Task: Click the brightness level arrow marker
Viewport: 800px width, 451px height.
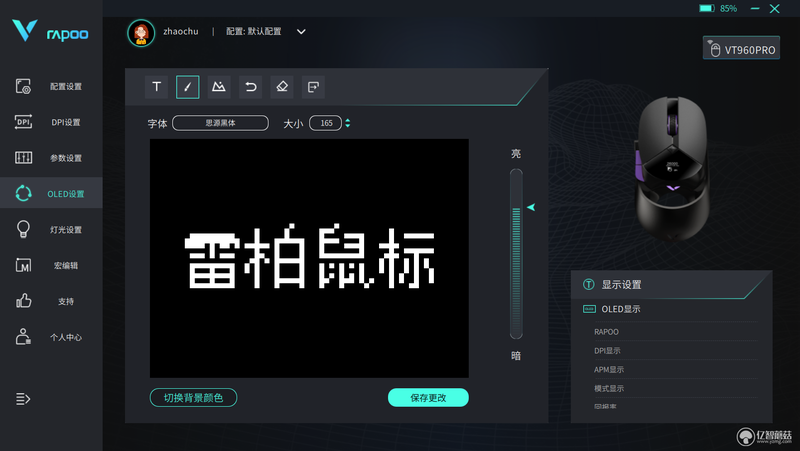Action: [x=531, y=207]
